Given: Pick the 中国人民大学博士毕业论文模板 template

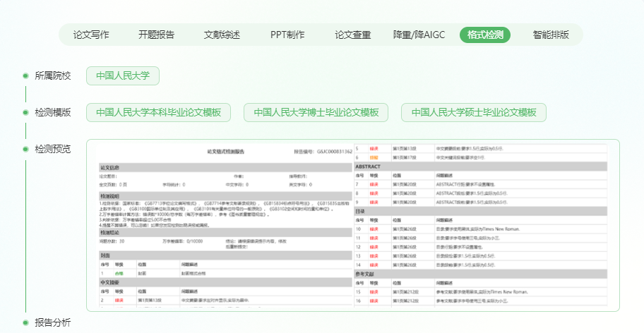Looking at the screenshot, I should [x=316, y=112].
